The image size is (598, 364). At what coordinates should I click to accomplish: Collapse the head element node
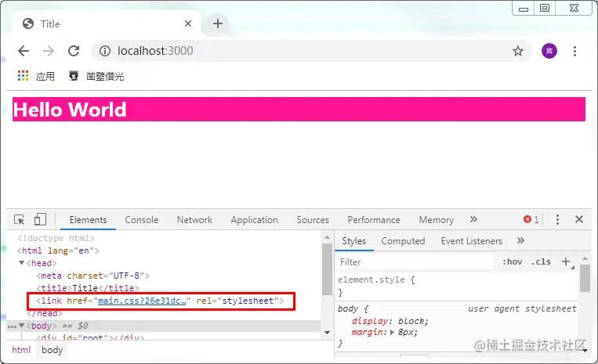(22, 263)
